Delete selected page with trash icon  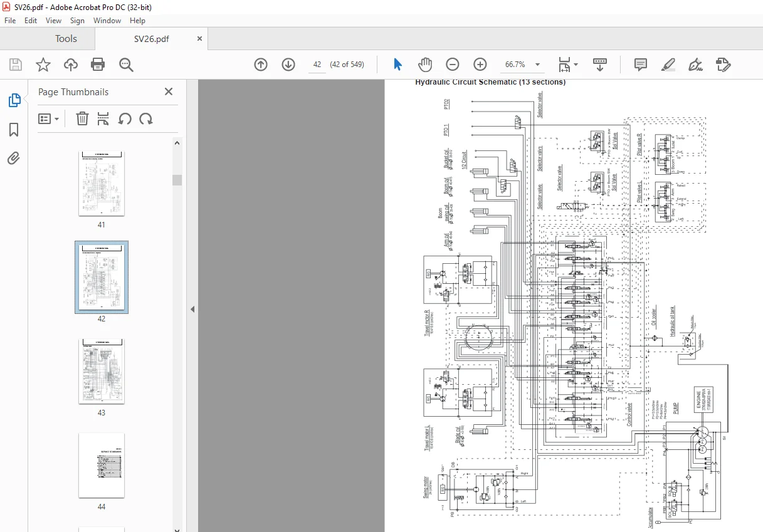pos(82,118)
